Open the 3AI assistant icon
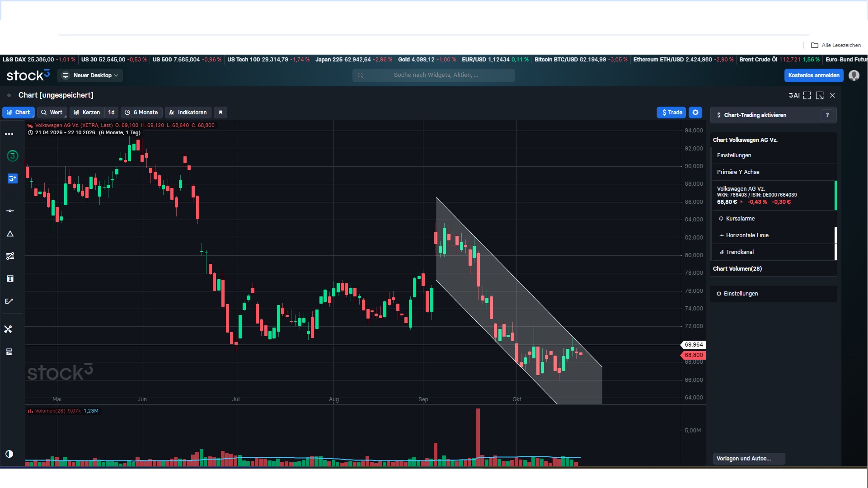Screen dimensions: 868x488 794,95
